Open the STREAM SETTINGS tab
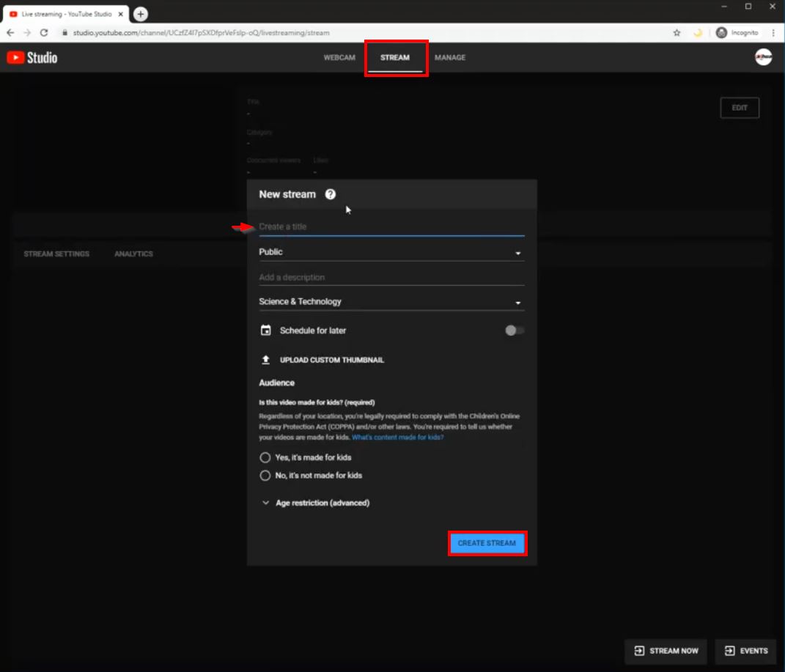This screenshot has width=785, height=672. [56, 254]
